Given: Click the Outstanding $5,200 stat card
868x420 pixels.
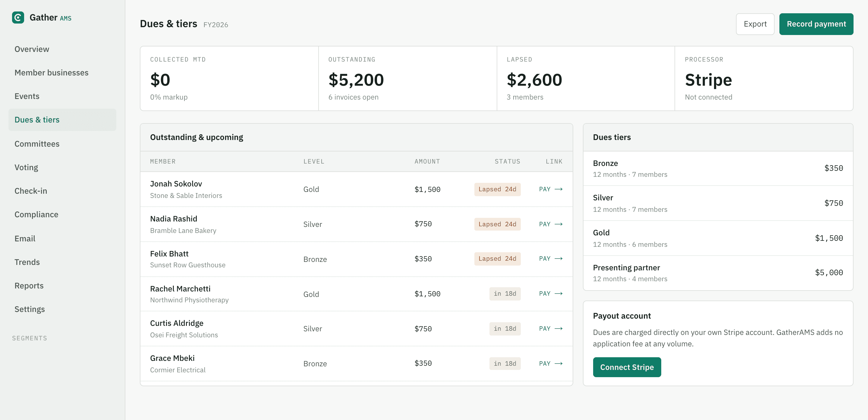Looking at the screenshot, I should (x=407, y=79).
